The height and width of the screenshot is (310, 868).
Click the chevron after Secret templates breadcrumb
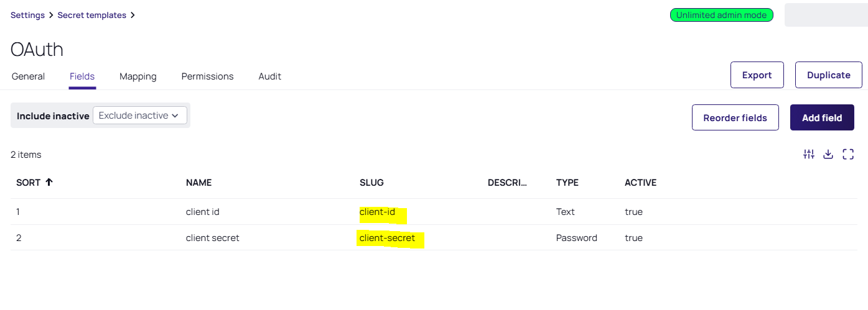pos(133,15)
